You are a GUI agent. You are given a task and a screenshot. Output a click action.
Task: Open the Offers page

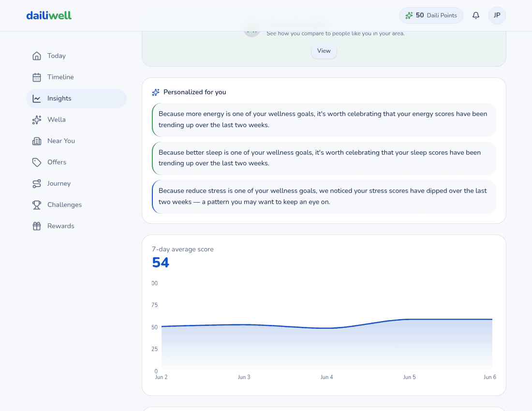coord(76,162)
